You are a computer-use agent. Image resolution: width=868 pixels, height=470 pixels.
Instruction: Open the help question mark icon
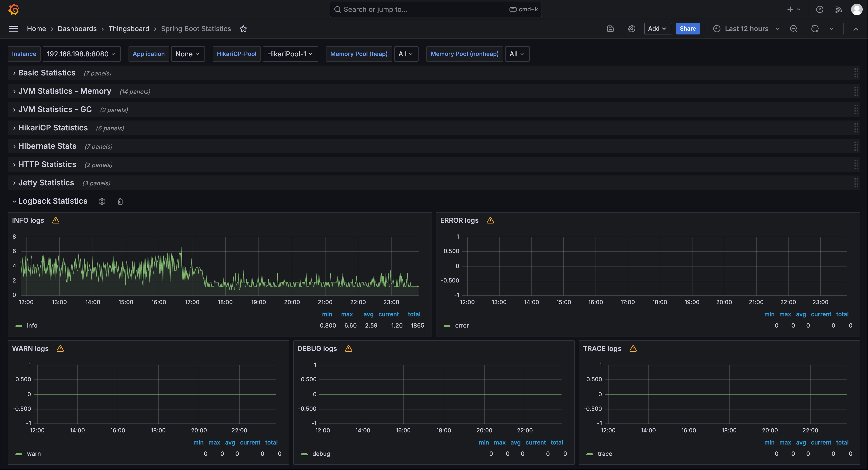pyautogui.click(x=820, y=9)
